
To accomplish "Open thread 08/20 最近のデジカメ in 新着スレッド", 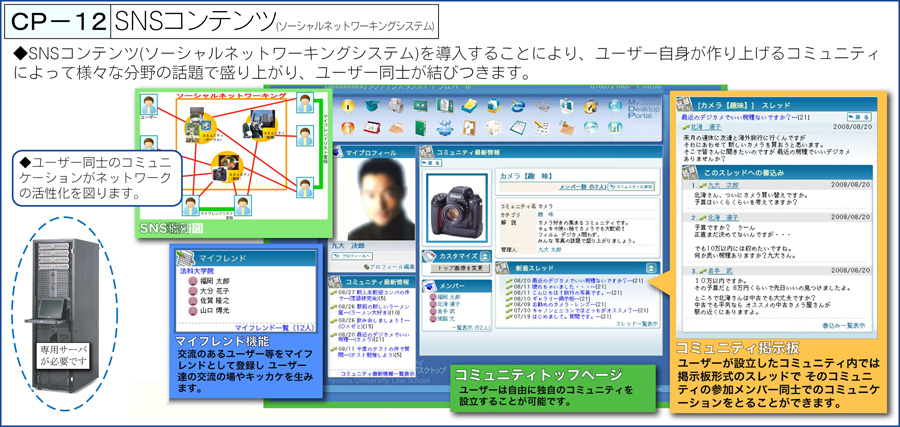I will [579, 281].
